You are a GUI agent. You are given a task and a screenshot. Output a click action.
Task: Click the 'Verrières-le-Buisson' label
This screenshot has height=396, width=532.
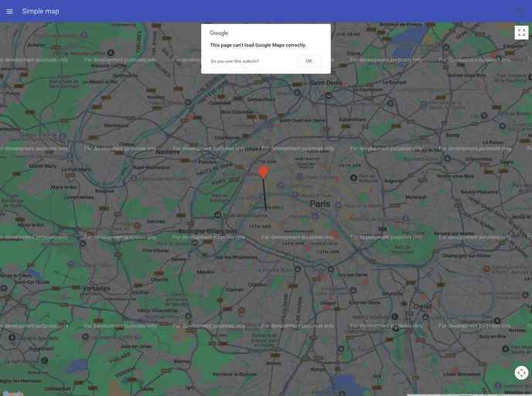pyautogui.click(x=235, y=374)
